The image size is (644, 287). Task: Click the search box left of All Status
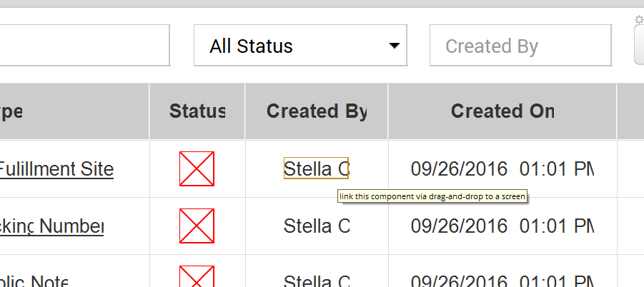click(x=84, y=46)
